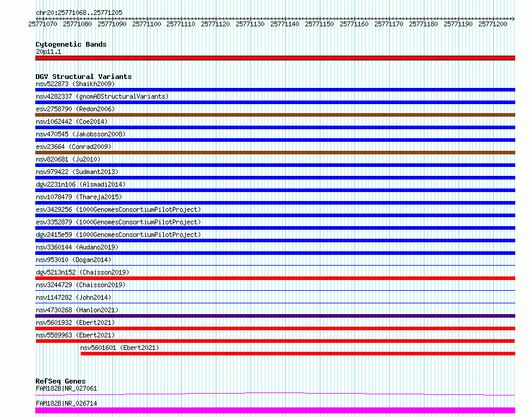This screenshot has height=417, width=532.
Task: Select the esv23664 (Conrad2009) label
Action: (74, 147)
